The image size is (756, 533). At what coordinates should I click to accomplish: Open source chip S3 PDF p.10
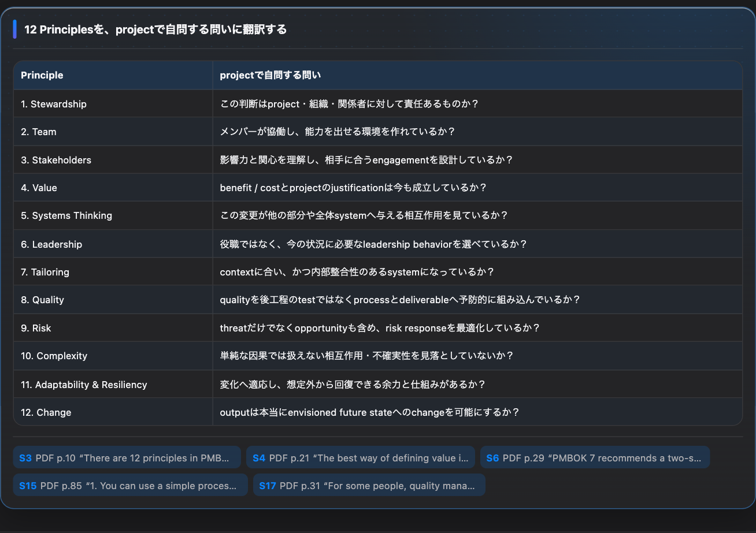[127, 457]
